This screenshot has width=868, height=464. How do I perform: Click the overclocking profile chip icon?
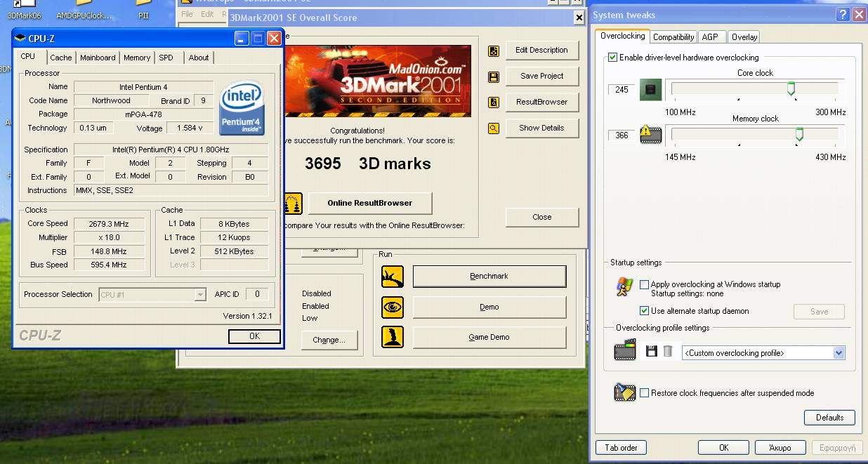(x=625, y=350)
